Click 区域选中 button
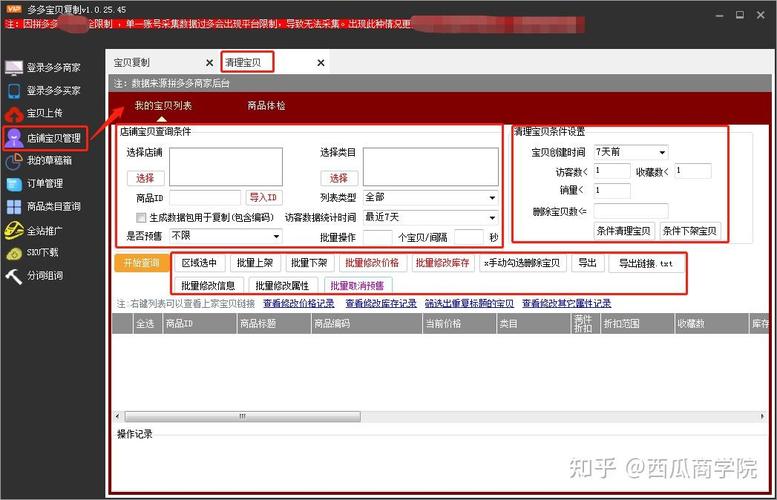This screenshot has width=777, height=500. [199, 263]
